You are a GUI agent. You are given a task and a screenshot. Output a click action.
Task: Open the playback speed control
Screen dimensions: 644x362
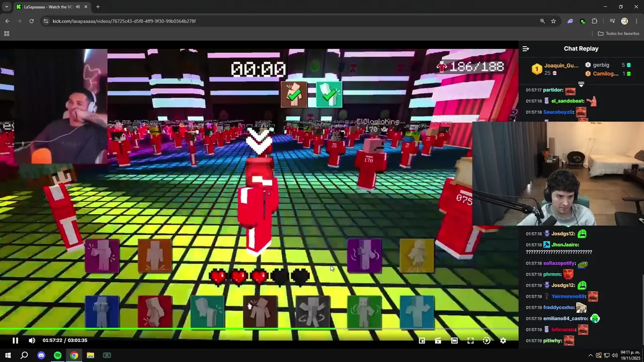tap(487, 340)
